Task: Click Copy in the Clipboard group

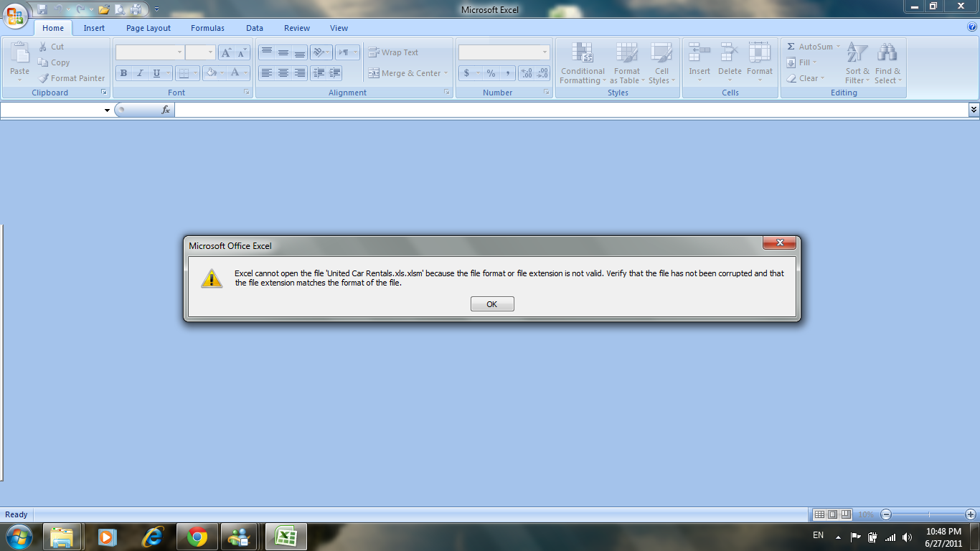Action: click(x=54, y=62)
